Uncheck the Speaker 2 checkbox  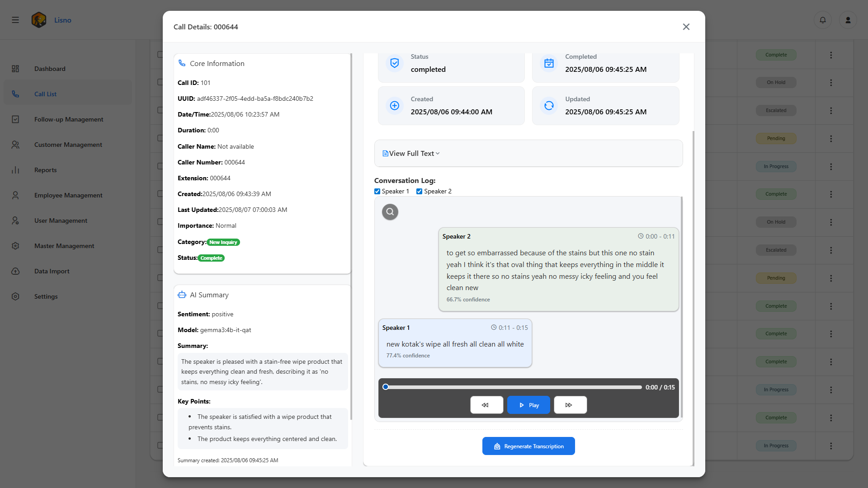[419, 191]
